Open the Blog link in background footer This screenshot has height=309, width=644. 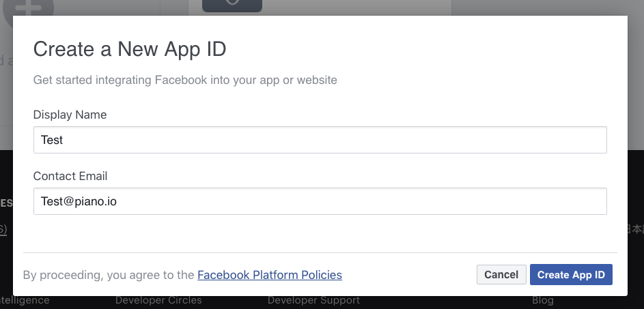(x=543, y=300)
